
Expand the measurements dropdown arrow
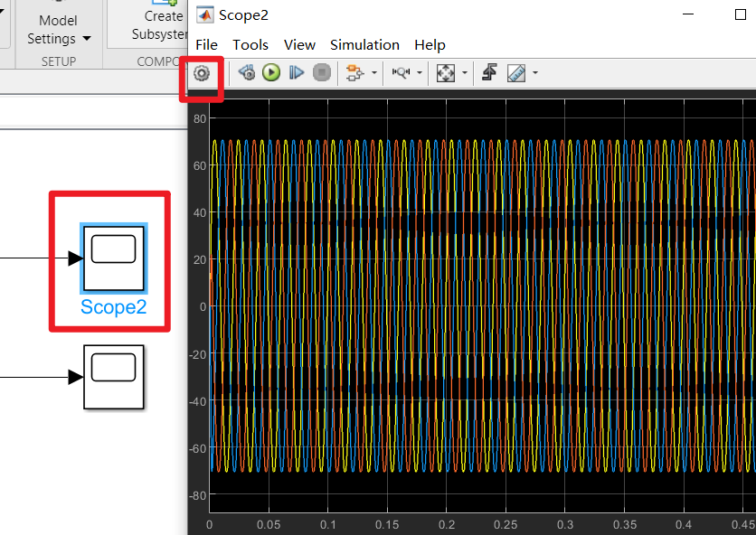tap(535, 72)
